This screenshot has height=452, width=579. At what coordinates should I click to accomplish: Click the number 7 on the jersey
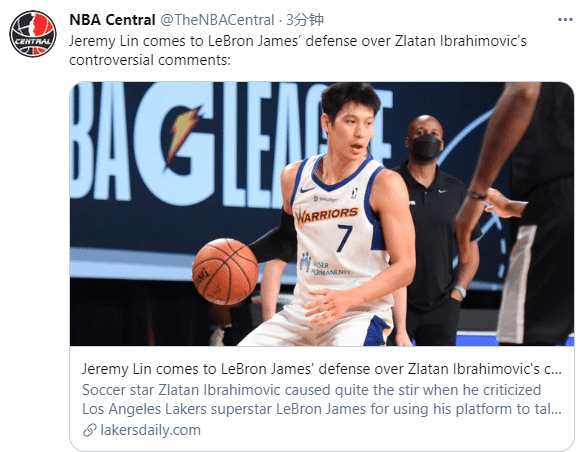tap(345, 238)
